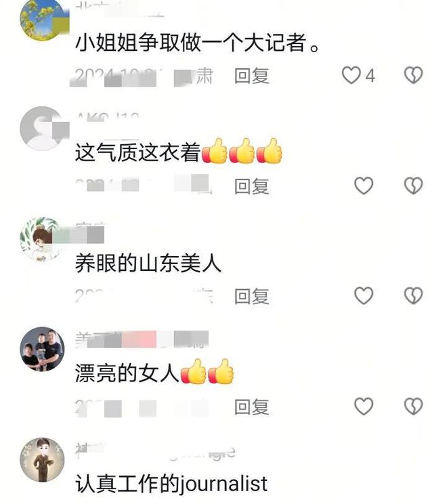
Task: Dislike the 养眼的山东美人 comment
Action: (x=413, y=296)
